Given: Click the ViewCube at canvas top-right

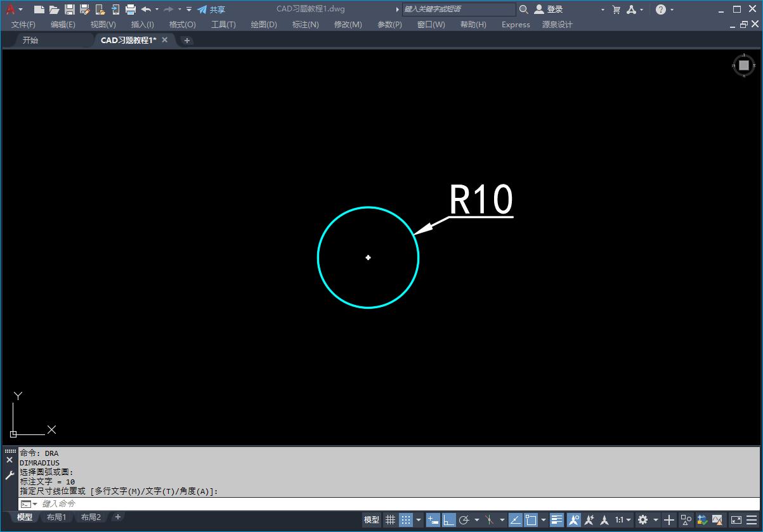Looking at the screenshot, I should tap(744, 65).
